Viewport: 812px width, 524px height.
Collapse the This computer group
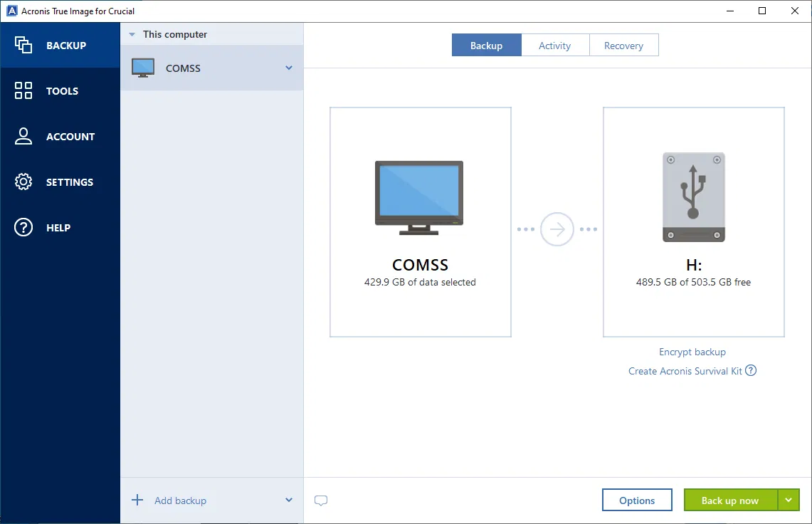tap(131, 33)
